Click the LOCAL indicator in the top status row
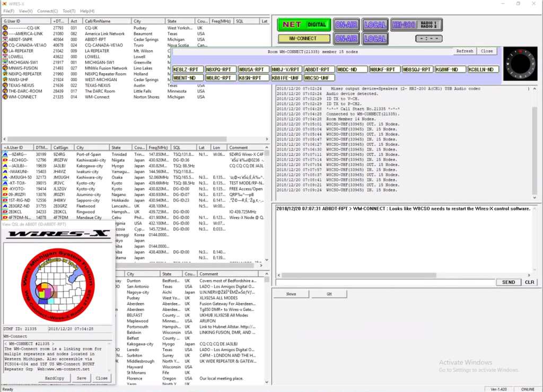Viewport: 543px width, 392px height. tap(375, 24)
